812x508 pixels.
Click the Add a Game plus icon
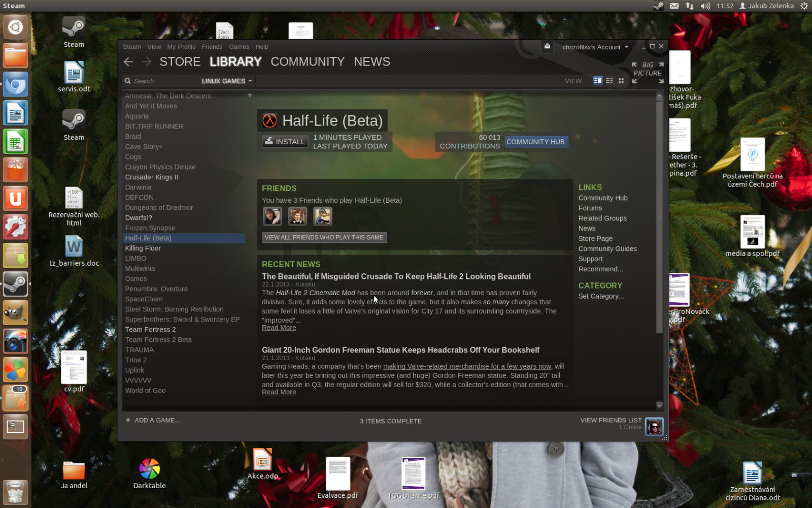point(128,420)
